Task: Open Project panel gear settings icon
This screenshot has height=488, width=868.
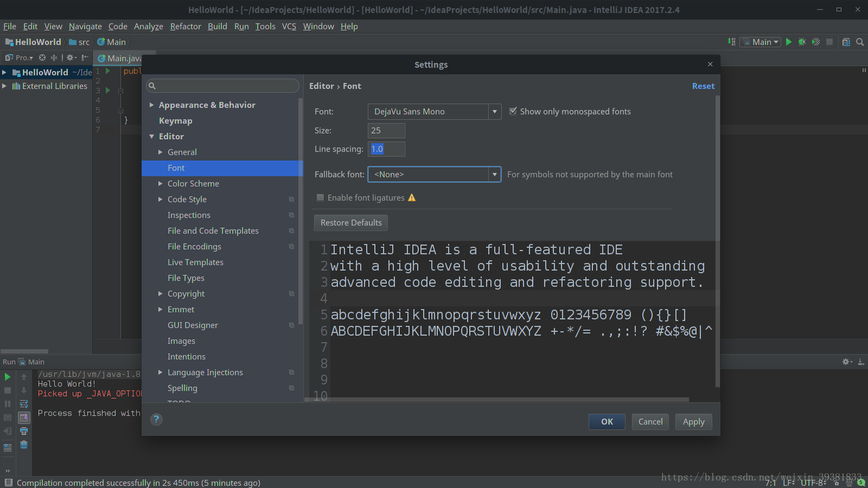Action: [71, 57]
